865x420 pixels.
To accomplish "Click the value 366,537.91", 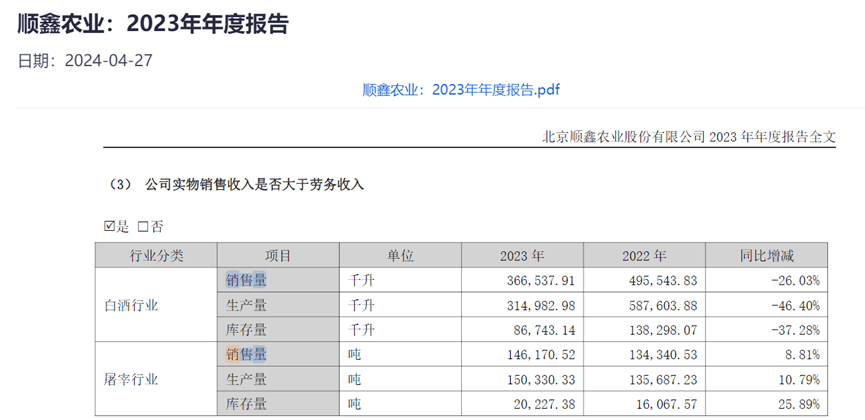I will tap(541, 281).
